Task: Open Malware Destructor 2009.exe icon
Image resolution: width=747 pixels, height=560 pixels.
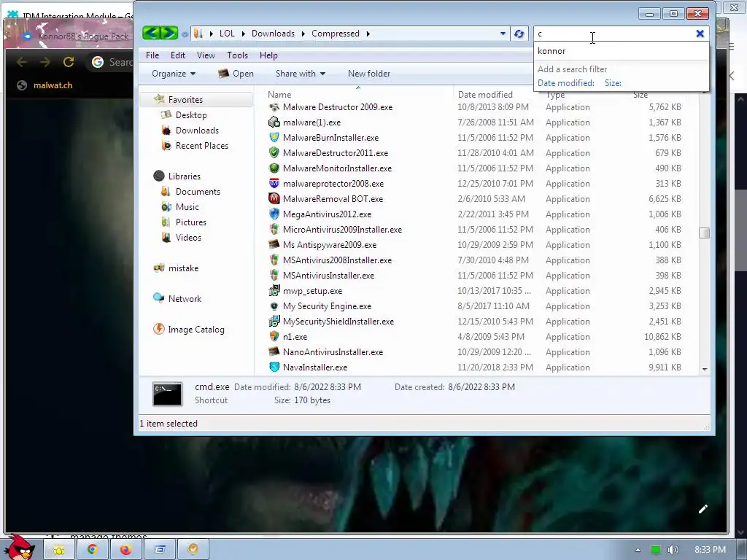Action: coord(274,107)
